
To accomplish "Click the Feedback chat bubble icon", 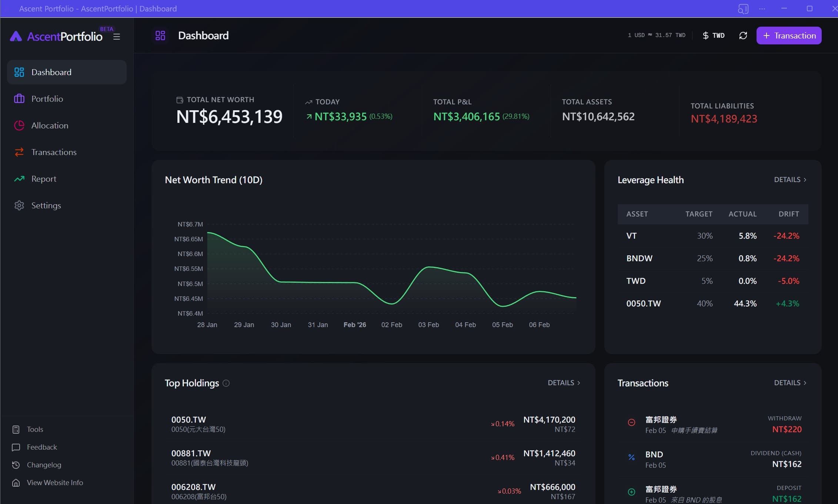I will [x=16, y=447].
